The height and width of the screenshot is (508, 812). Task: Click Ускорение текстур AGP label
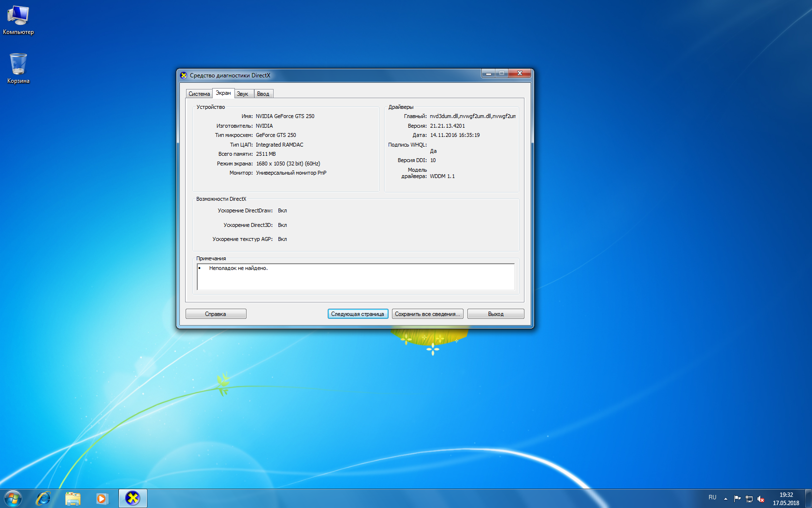(243, 239)
